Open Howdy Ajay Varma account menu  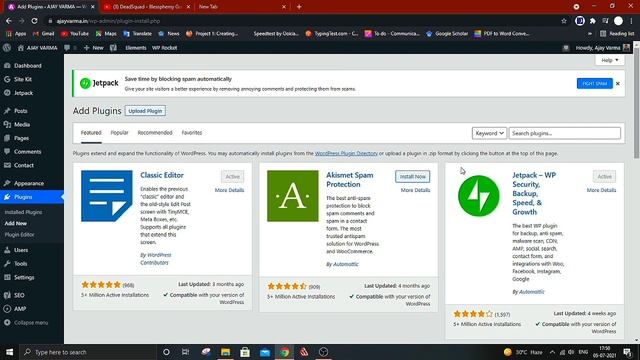(603, 48)
